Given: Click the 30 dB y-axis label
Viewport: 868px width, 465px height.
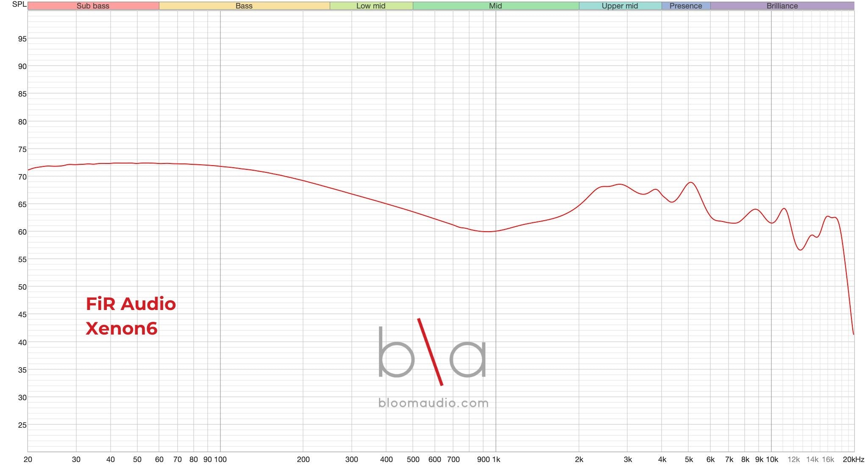Looking at the screenshot, I should (x=22, y=398).
